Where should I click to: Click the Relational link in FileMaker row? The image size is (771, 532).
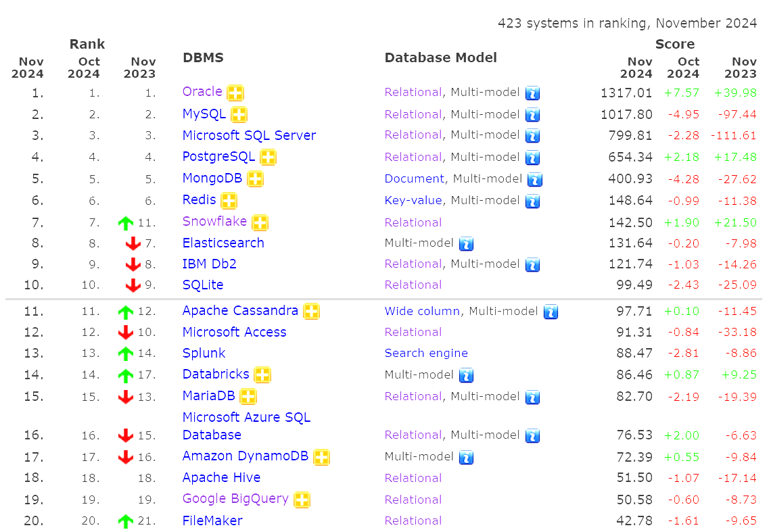(x=413, y=521)
